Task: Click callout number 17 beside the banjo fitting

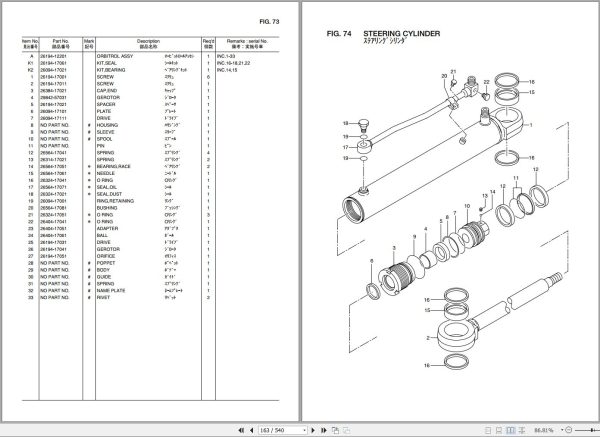Action: coord(346,147)
